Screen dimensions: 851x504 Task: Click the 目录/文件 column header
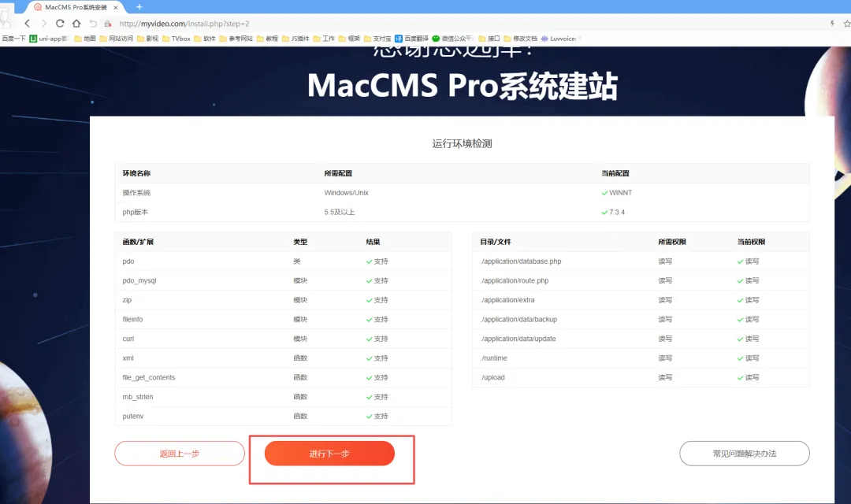(496, 242)
